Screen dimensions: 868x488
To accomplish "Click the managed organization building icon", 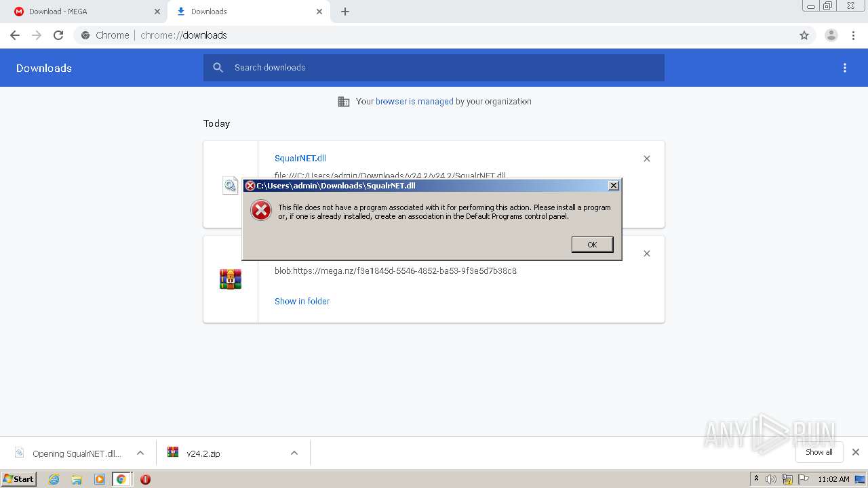I will [x=344, y=102].
